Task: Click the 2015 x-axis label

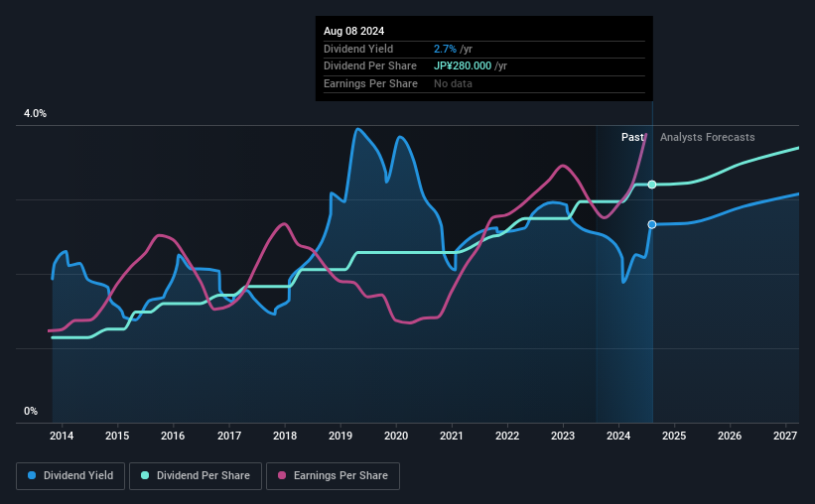Action: (x=117, y=436)
